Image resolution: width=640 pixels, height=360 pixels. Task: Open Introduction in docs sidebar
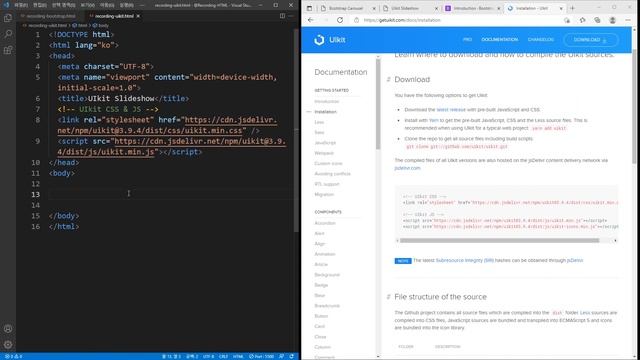coord(327,101)
